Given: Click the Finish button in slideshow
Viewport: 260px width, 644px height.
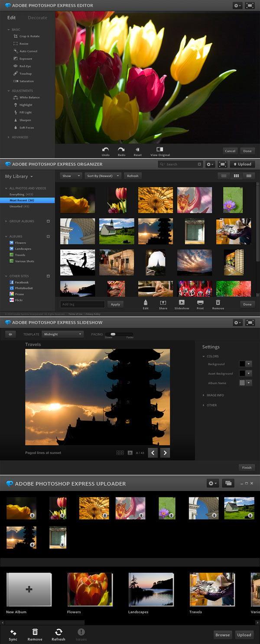Looking at the screenshot, I should pyautogui.click(x=247, y=468).
